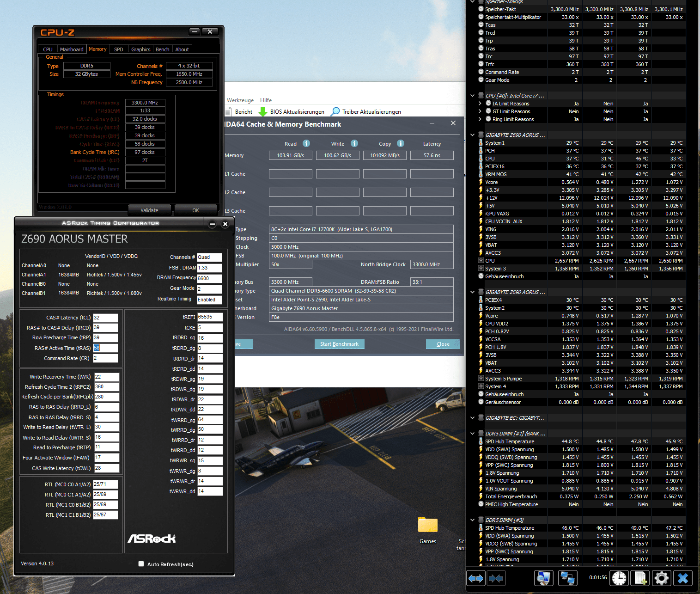The image size is (700, 594).
Task: Open the Bench tab in CPU-Z
Action: (162, 49)
